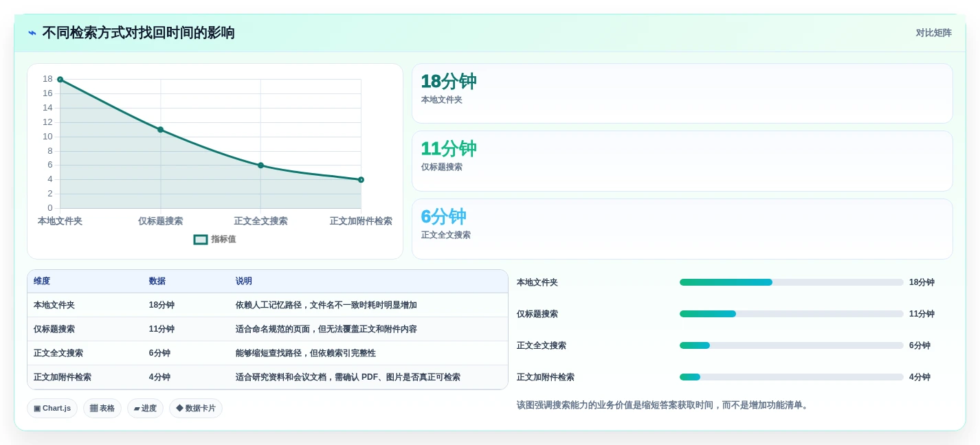Screen dimensions: 980x445
Task: Click the 仅标题搜索 progress bar
Action: 792,314
